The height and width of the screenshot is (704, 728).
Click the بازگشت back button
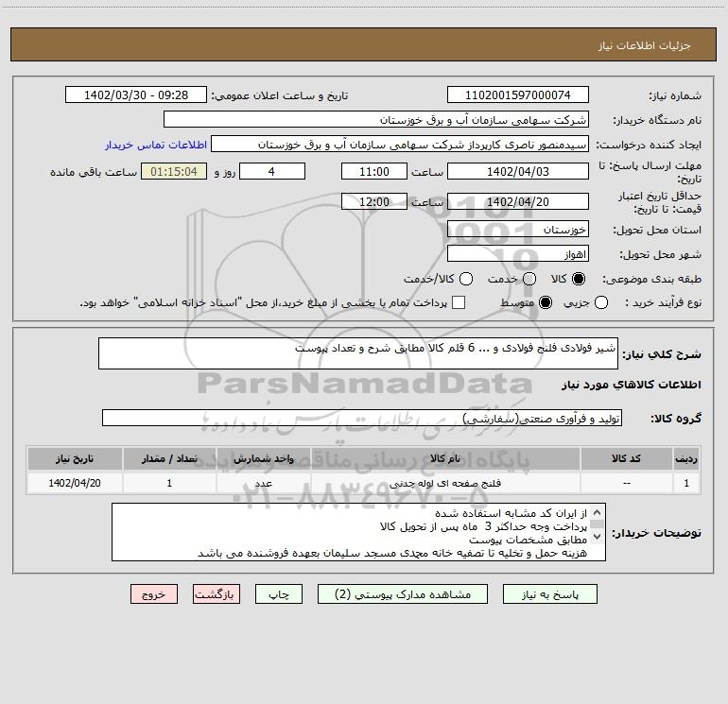[x=217, y=594]
